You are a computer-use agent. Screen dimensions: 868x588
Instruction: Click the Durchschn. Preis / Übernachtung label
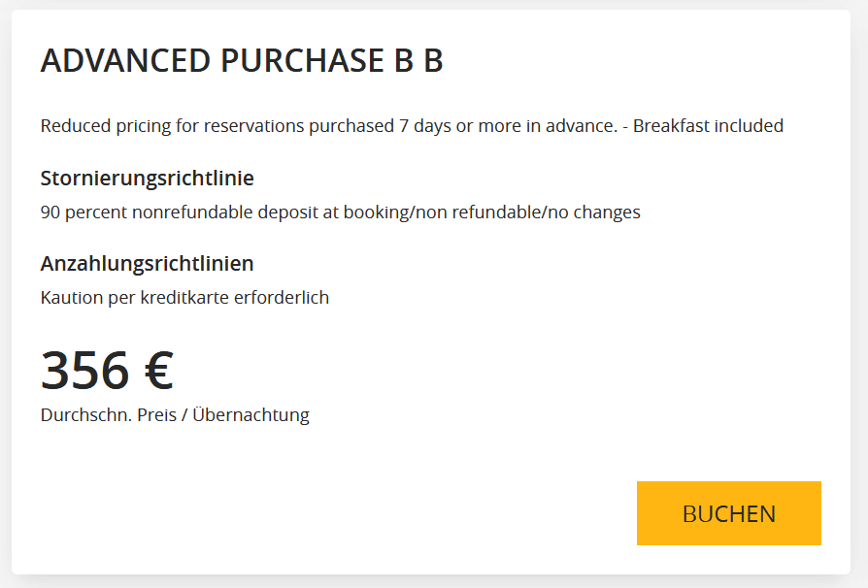(175, 415)
